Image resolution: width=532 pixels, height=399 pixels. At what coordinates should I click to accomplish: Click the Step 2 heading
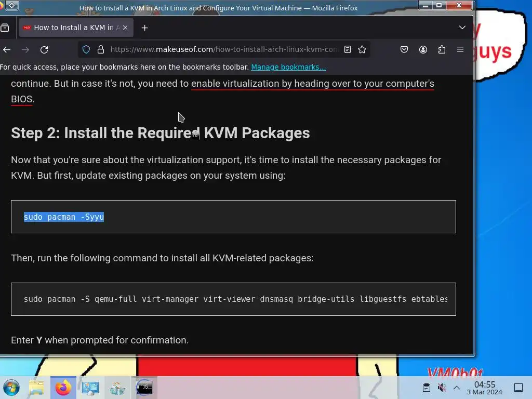(160, 133)
